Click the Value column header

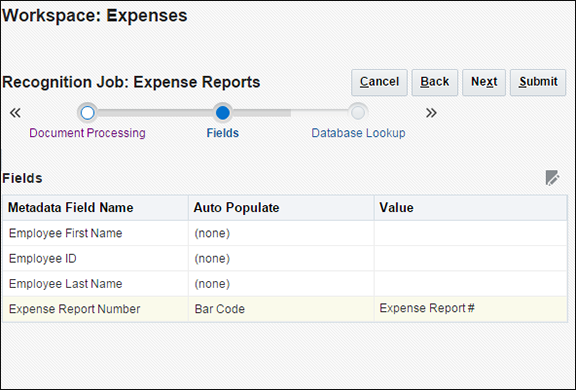click(x=471, y=208)
